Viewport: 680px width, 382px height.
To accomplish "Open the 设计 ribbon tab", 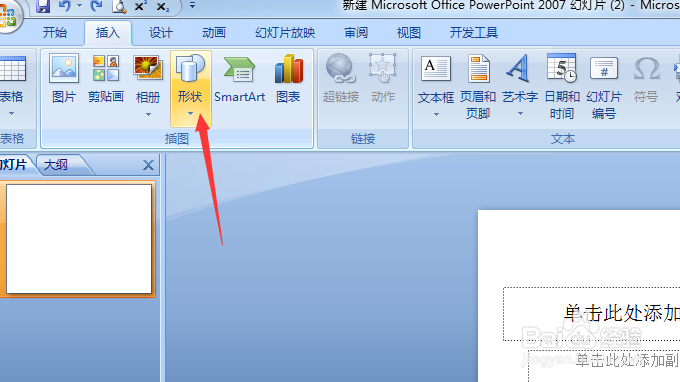I will (x=161, y=33).
